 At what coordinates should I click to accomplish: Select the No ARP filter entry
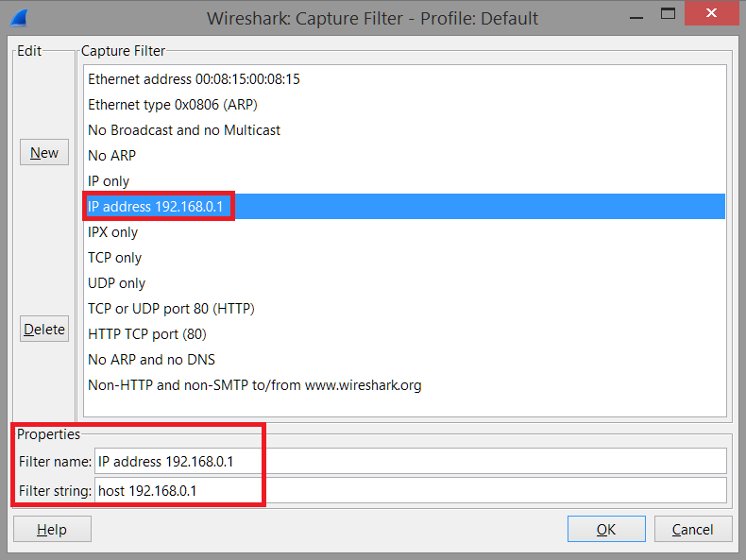tap(404, 156)
